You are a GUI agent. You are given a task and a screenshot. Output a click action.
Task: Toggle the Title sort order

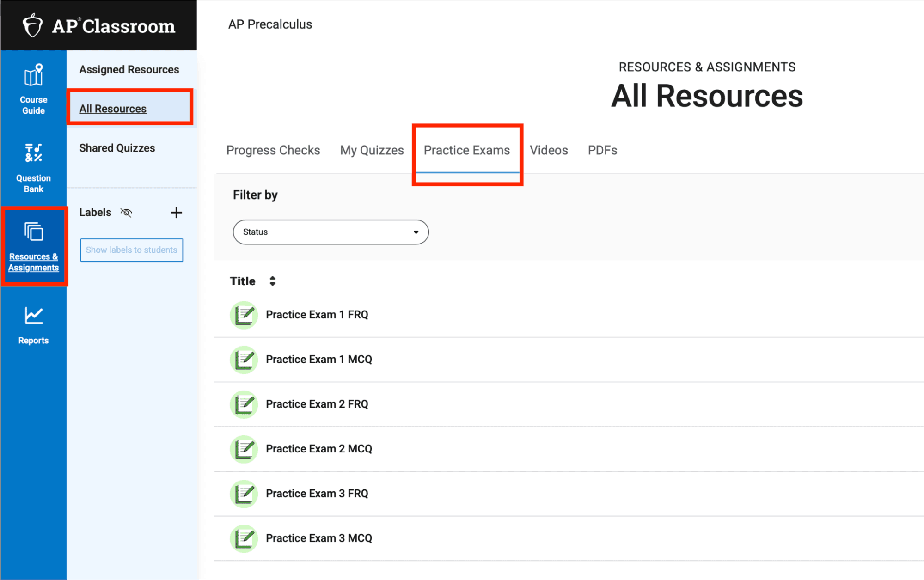[x=272, y=281]
